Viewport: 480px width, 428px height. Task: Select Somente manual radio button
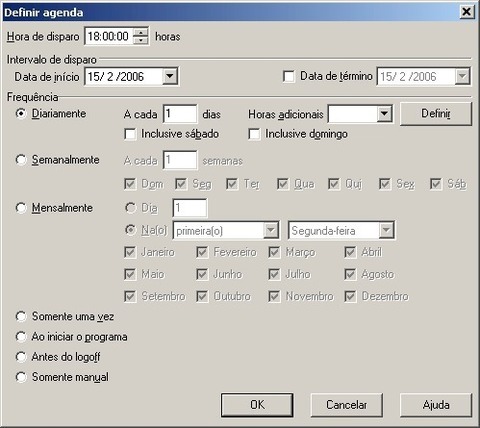point(21,377)
